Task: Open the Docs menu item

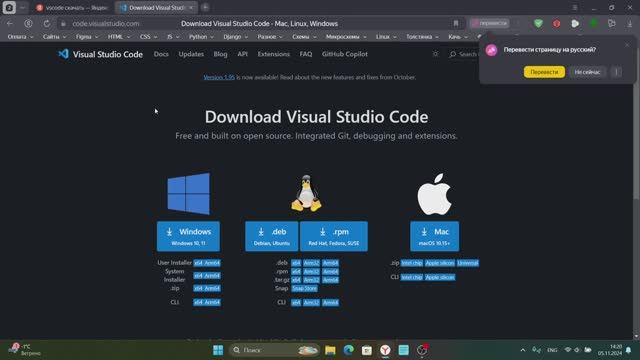Action: coord(161,54)
